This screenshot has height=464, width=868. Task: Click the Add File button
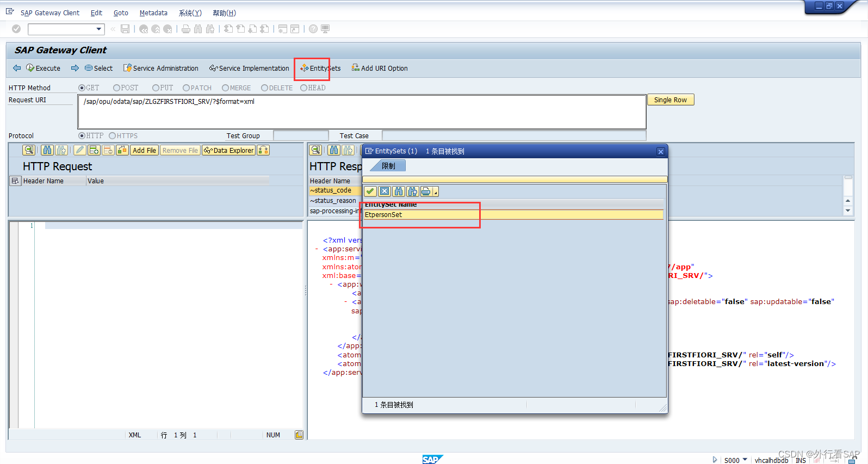144,150
